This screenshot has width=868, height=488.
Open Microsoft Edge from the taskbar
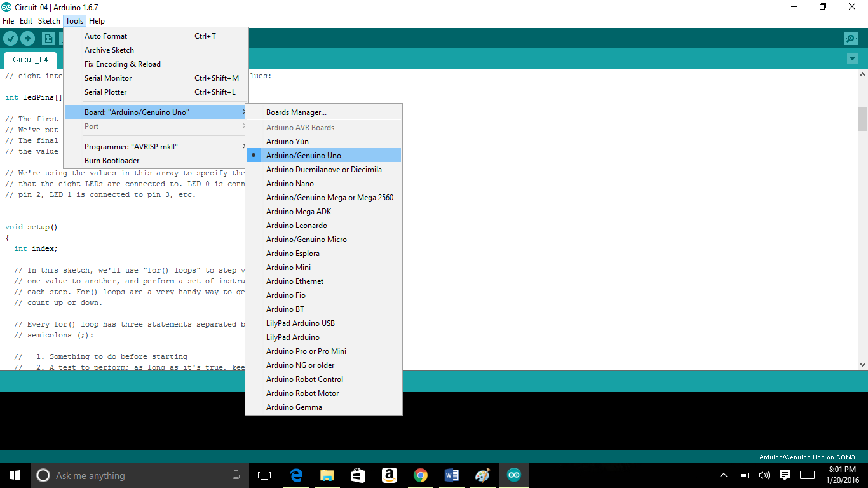[x=295, y=475]
